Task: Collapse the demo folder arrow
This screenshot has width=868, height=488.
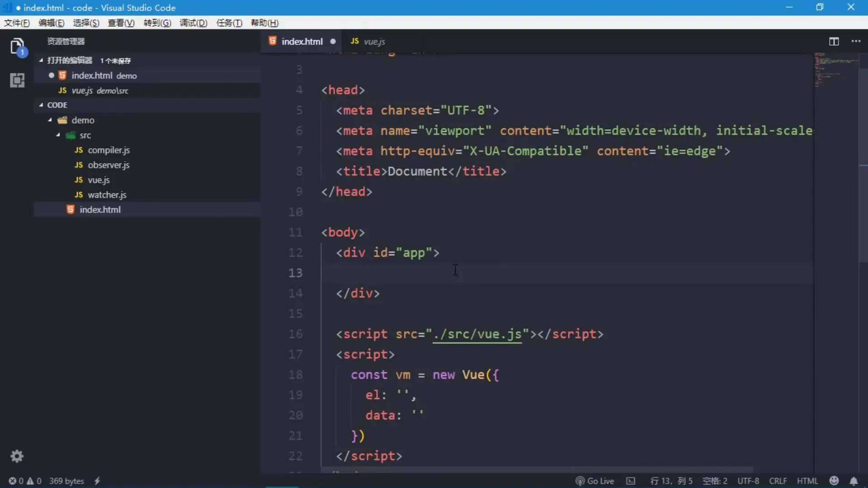Action: coord(50,120)
